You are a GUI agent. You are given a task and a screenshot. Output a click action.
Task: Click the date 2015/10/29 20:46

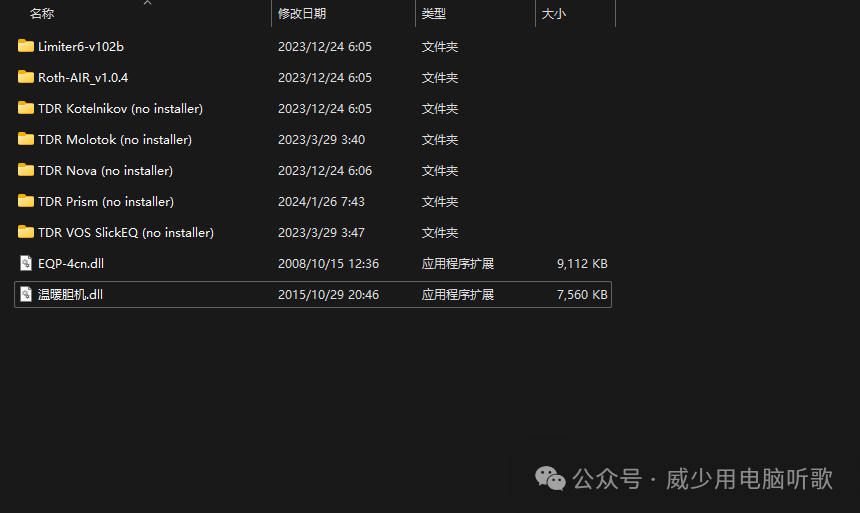pyautogui.click(x=329, y=295)
